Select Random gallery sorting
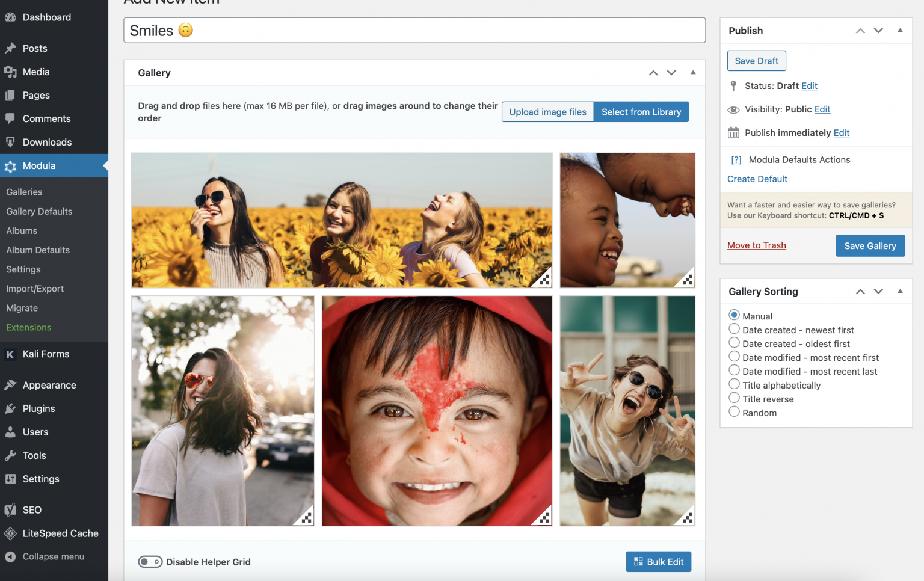The image size is (924, 581). [734, 411]
